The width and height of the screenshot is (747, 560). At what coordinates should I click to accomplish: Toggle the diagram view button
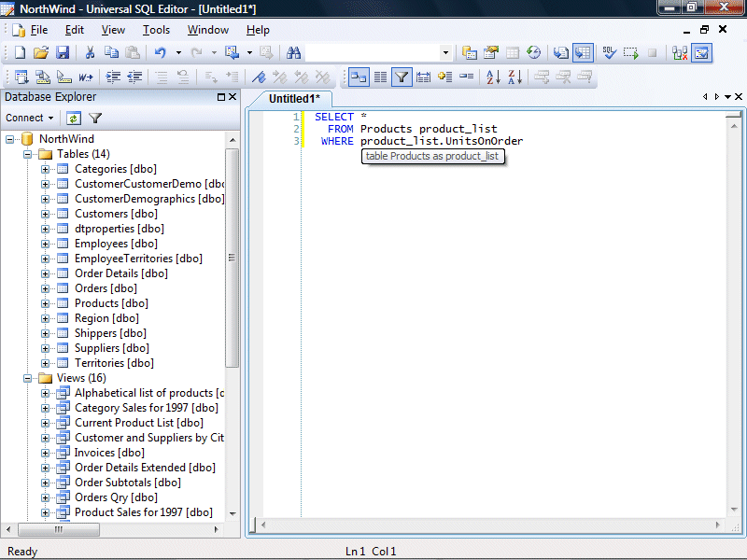(x=359, y=77)
